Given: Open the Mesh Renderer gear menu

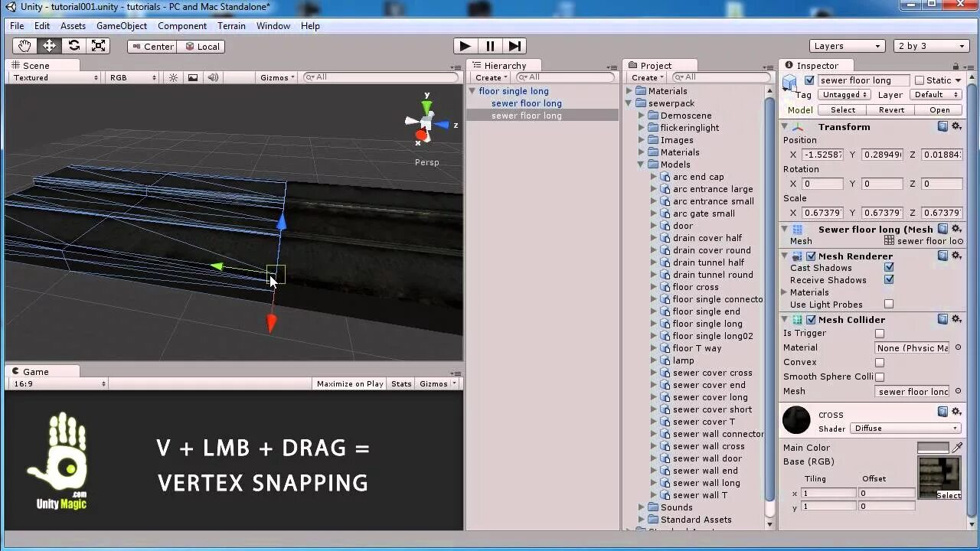Looking at the screenshot, I should 956,256.
